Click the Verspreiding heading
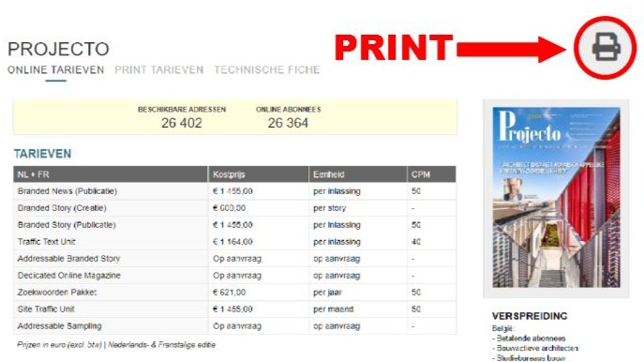The height and width of the screenshot is (362, 644). point(530,316)
